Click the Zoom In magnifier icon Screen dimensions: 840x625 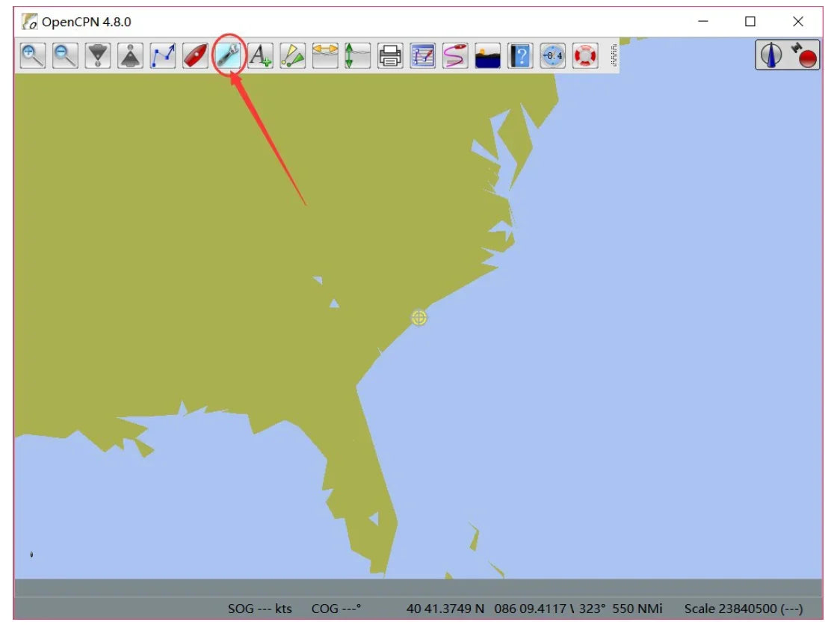pyautogui.click(x=33, y=55)
